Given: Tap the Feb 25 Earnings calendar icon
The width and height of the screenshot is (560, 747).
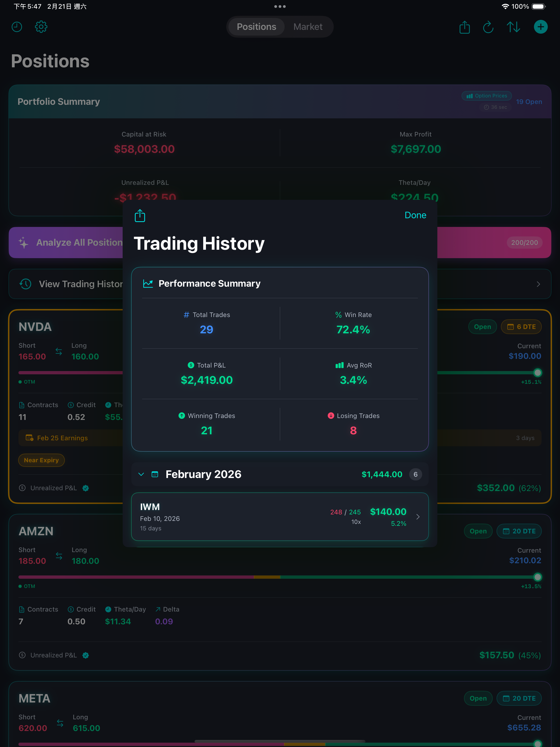Looking at the screenshot, I should click(29, 438).
